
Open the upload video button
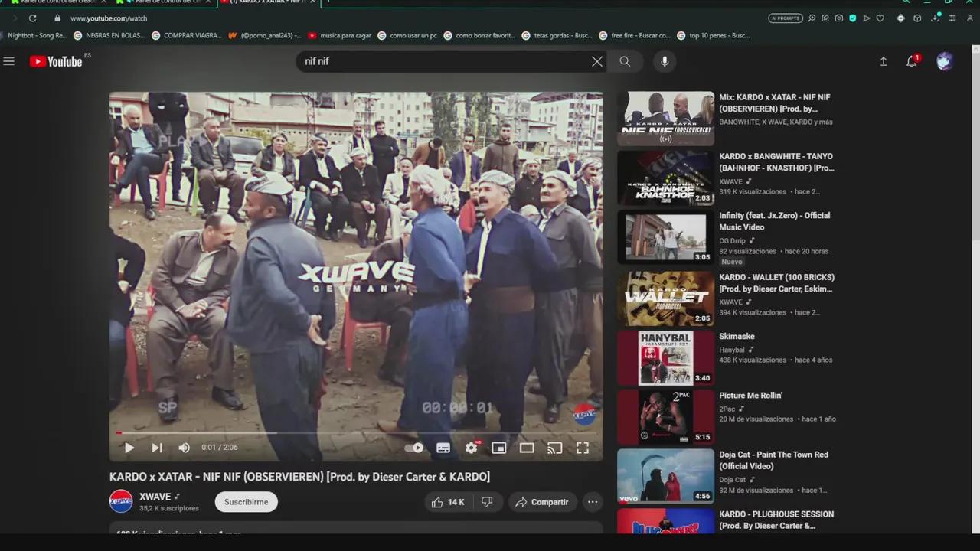pyautogui.click(x=884, y=61)
